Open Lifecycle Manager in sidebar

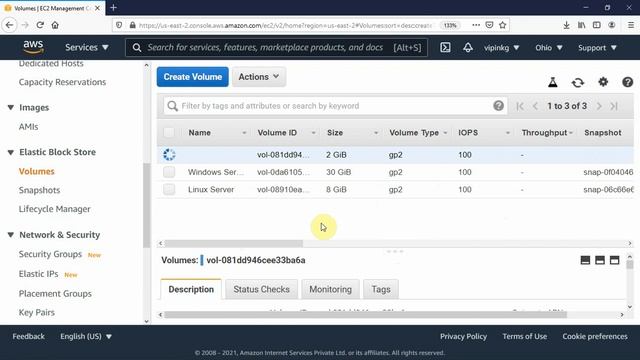click(x=54, y=209)
